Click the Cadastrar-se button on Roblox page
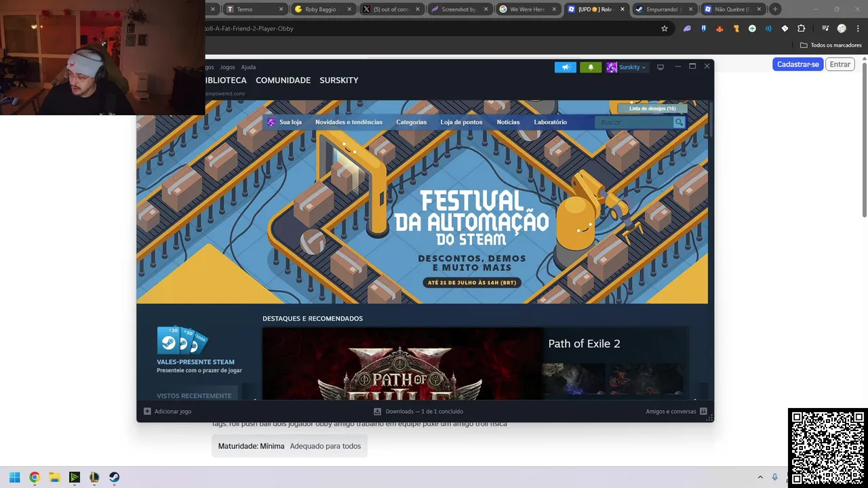 (797, 64)
